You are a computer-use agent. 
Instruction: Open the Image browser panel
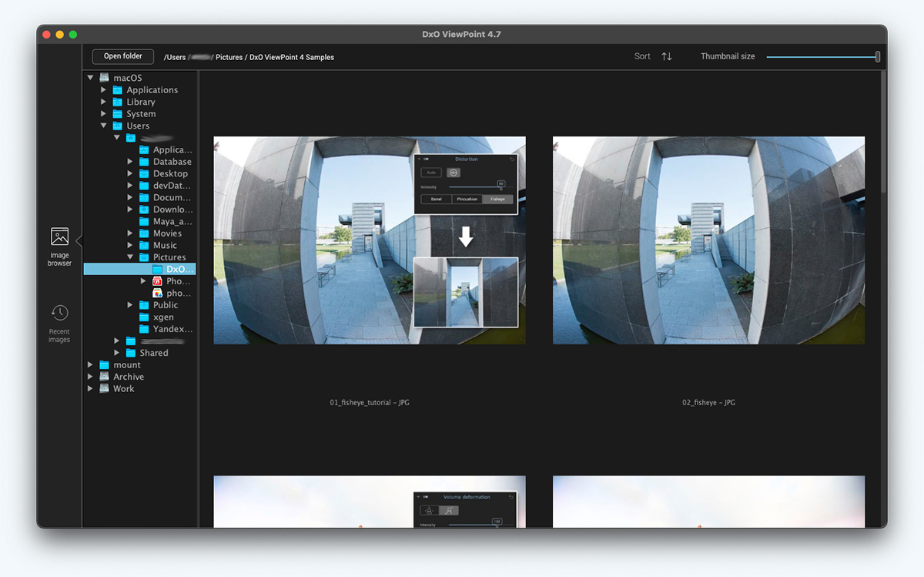(59, 247)
